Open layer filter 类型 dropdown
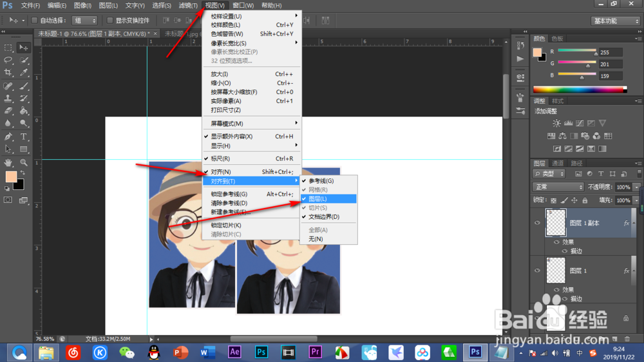Viewport: 644px width, 362px height. [549, 174]
